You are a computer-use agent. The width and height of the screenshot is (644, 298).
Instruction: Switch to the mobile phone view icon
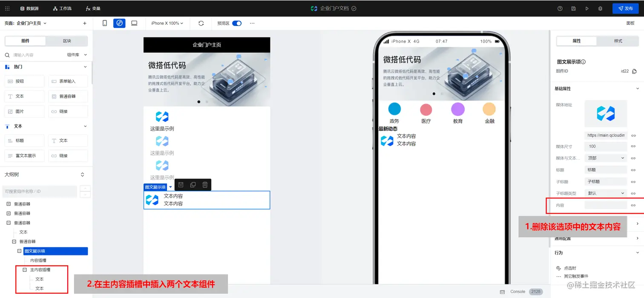(105, 23)
